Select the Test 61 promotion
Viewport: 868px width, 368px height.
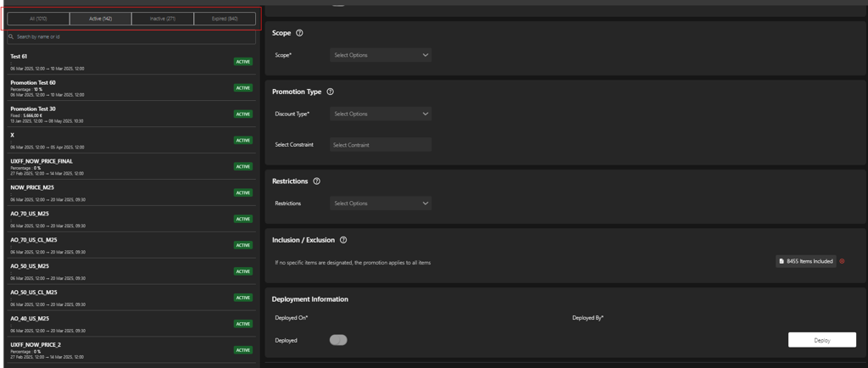[x=131, y=62]
